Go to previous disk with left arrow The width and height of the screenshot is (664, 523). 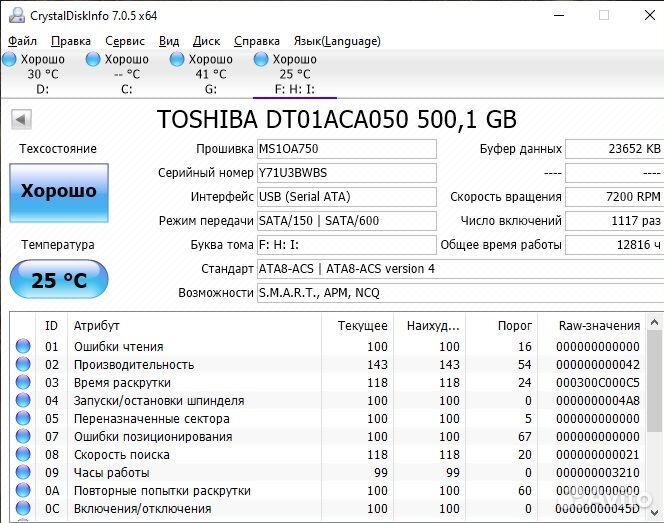coord(21,119)
